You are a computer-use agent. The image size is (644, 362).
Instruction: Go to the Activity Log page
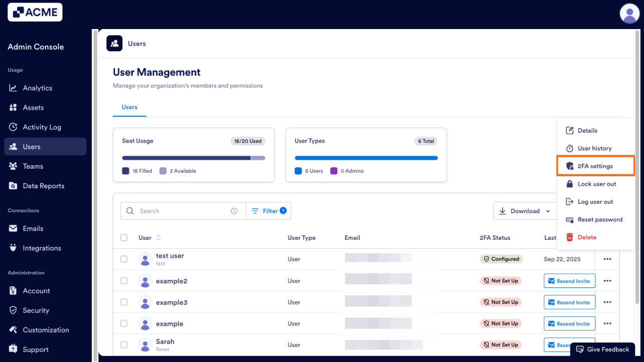[x=42, y=127]
